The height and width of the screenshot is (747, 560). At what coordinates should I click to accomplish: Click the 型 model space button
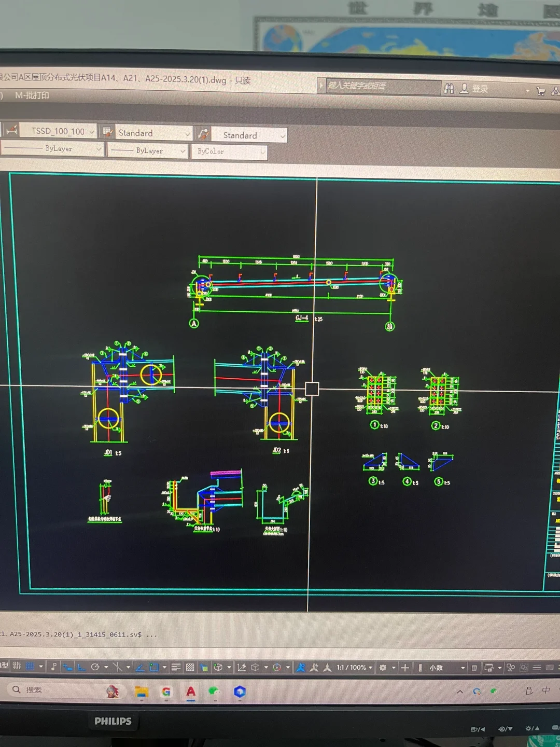pyautogui.click(x=4, y=666)
